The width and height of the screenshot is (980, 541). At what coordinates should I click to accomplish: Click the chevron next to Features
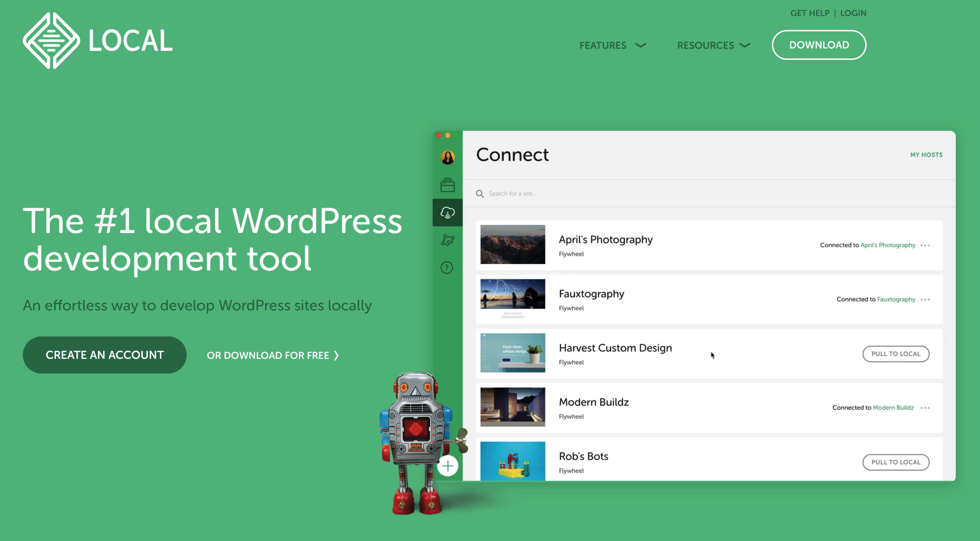641,45
